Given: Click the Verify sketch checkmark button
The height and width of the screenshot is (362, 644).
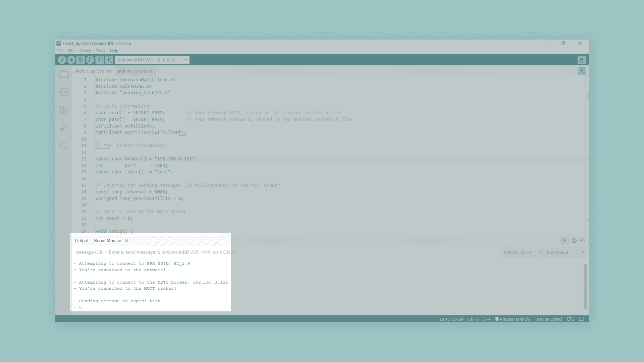Looking at the screenshot, I should 62,60.
